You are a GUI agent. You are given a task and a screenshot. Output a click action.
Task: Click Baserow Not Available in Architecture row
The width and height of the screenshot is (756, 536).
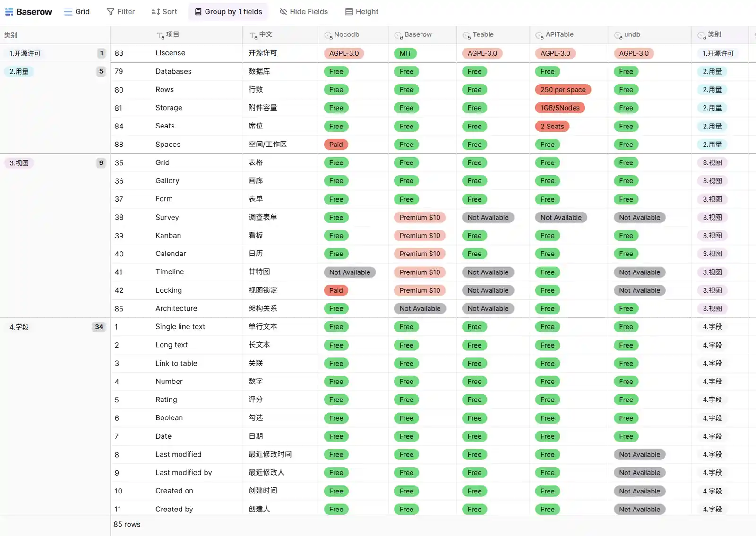coord(420,308)
